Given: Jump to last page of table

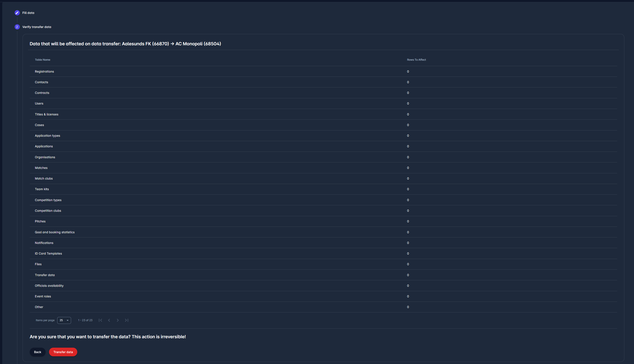Looking at the screenshot, I should coord(127,320).
